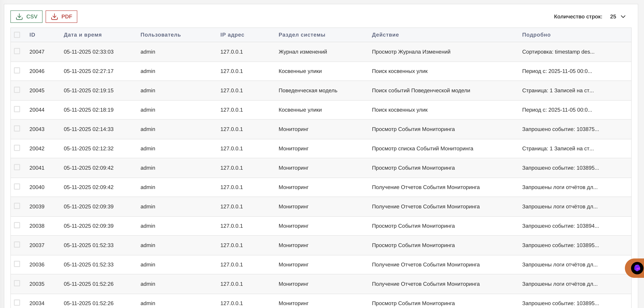Toggle the select-all header checkbox
This screenshot has width=644, height=308.
click(x=17, y=35)
